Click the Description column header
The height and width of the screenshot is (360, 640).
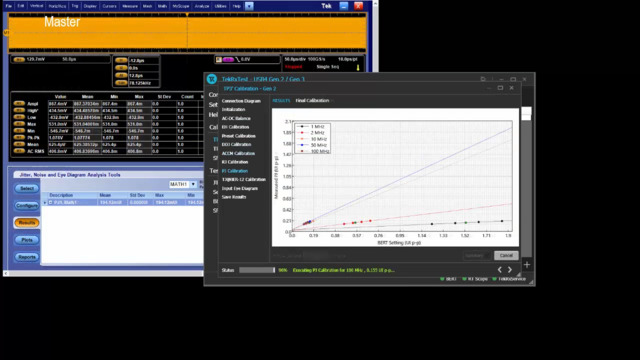(61, 196)
